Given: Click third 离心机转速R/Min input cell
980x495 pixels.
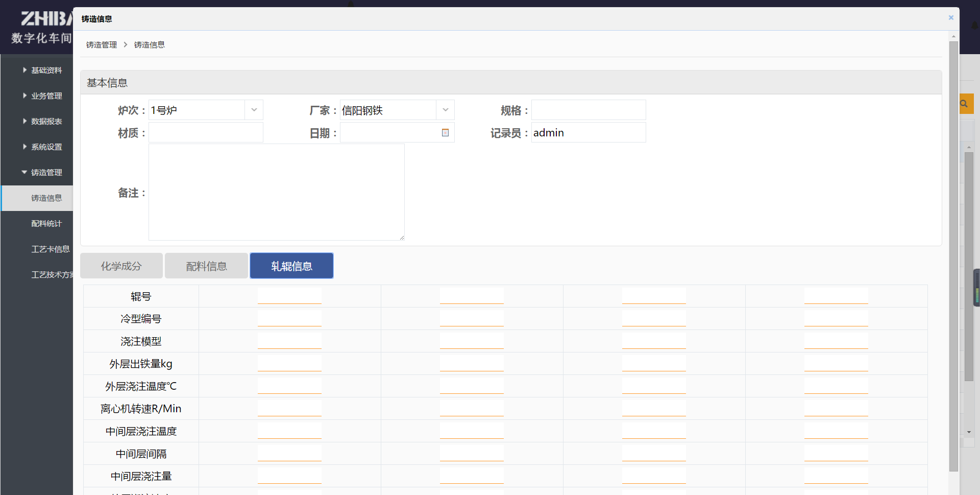Looking at the screenshot, I should tap(654, 408).
